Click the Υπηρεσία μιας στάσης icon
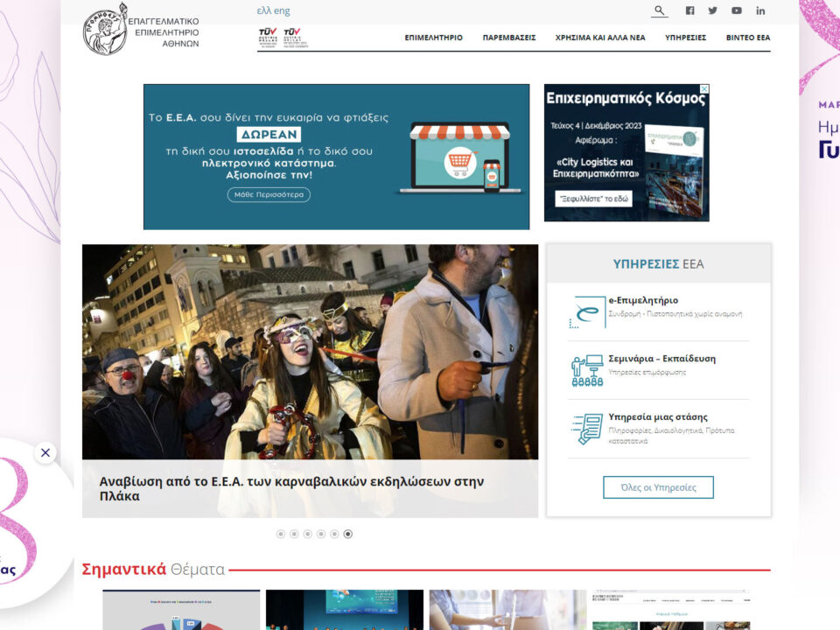Screen dimensions: 840x630 point(587,429)
